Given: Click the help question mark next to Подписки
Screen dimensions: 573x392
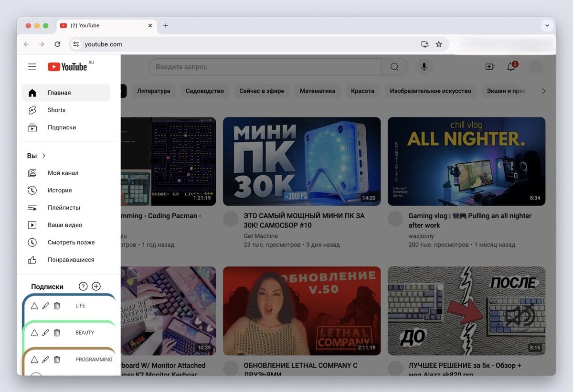Looking at the screenshot, I should [83, 286].
